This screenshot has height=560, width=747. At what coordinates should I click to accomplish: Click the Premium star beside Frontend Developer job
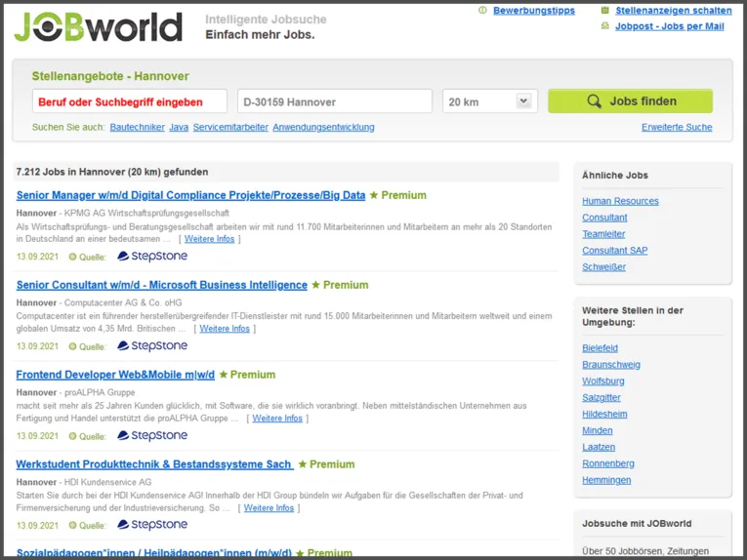click(224, 375)
